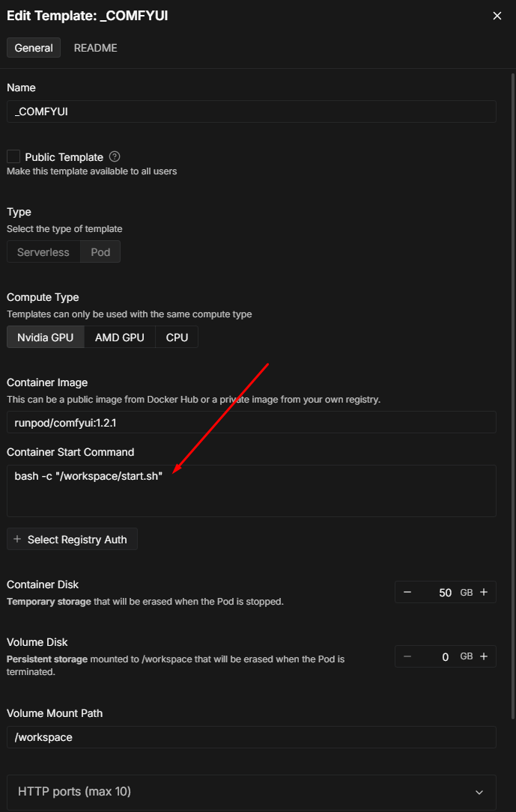Select the Serverless template type
Viewport: 516px width, 812px height.
click(x=43, y=251)
